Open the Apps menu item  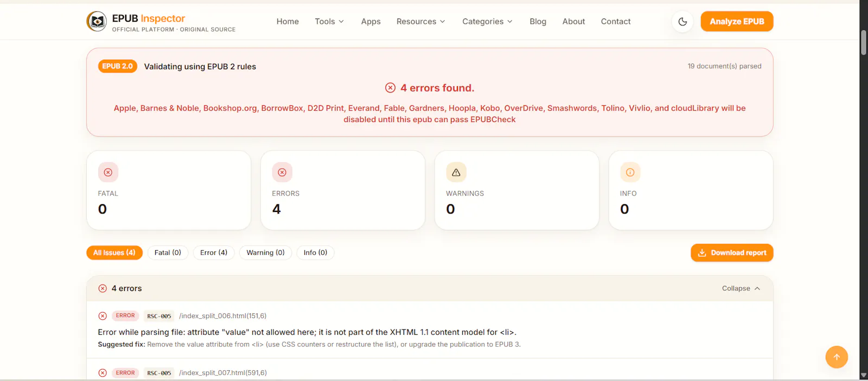(371, 22)
